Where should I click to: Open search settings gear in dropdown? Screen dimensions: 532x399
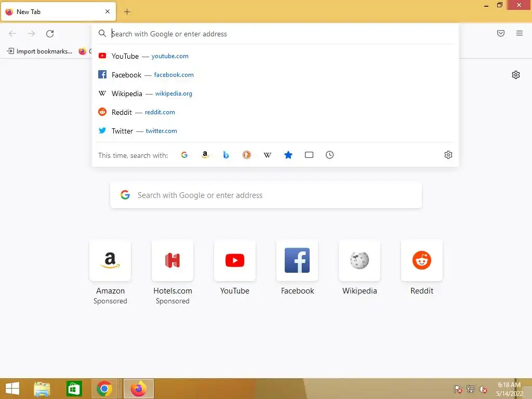(x=448, y=155)
